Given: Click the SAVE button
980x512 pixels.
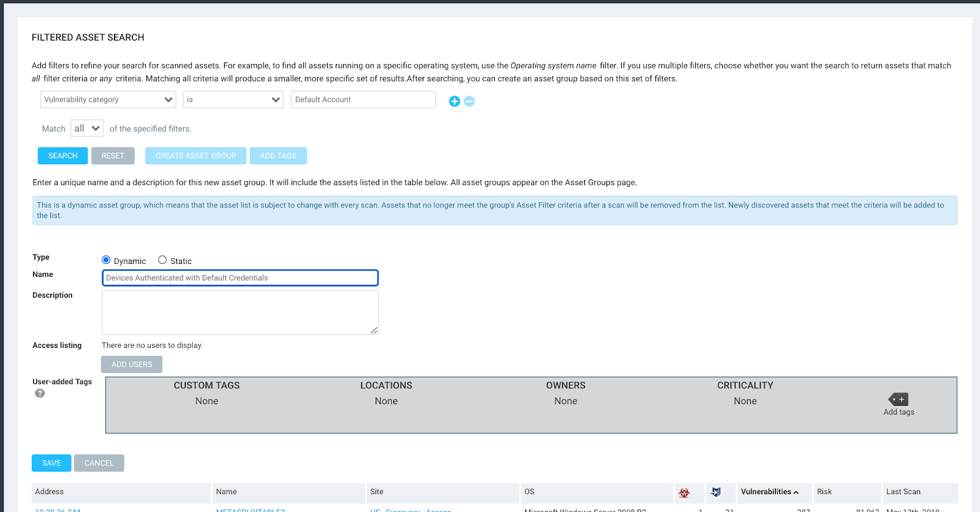Looking at the screenshot, I should tap(51, 463).
